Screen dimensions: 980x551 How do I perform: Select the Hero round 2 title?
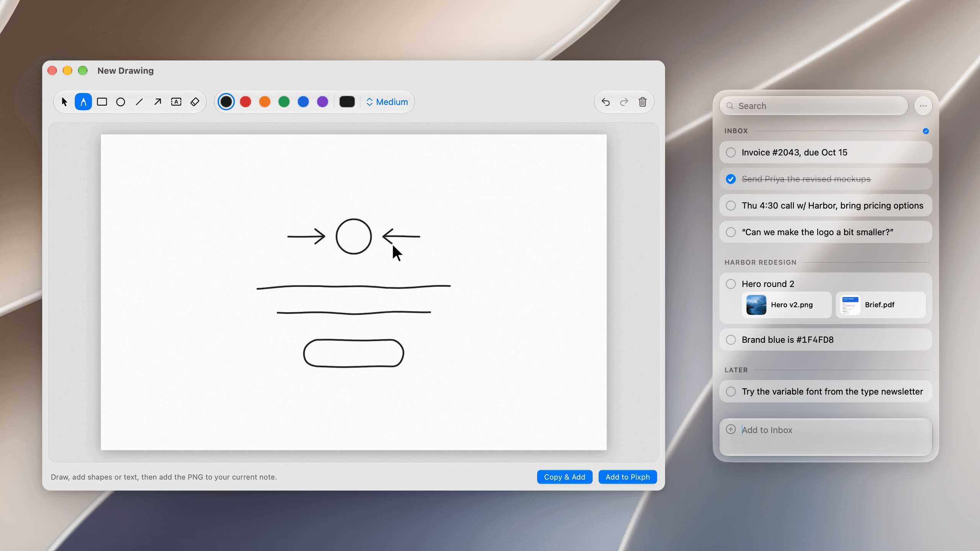tap(768, 284)
